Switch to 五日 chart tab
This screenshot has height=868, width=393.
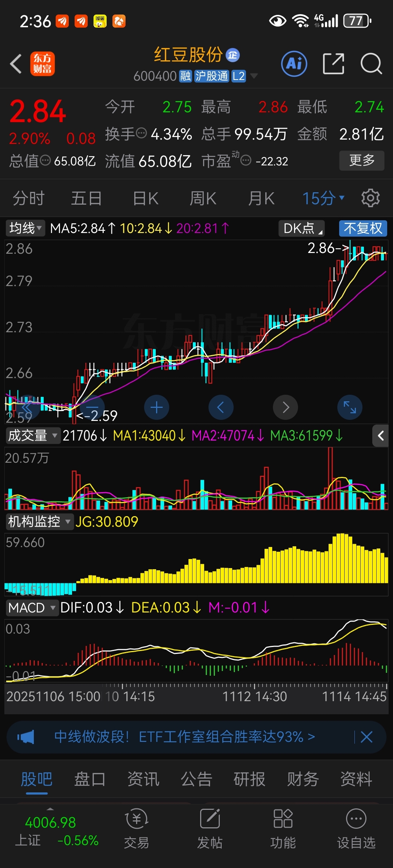pyautogui.click(x=86, y=198)
